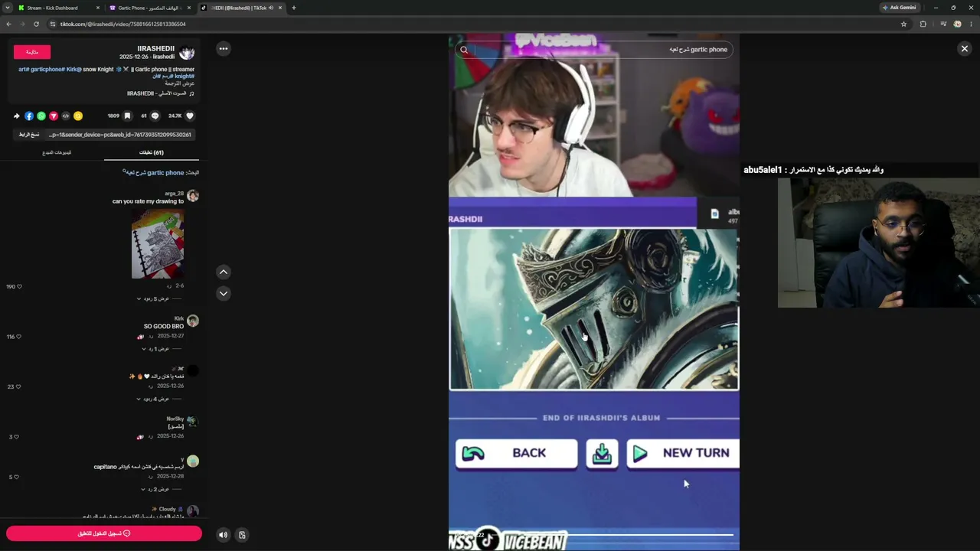Open the IIRASHEDII profile avatar
This screenshot has height=551, width=980.
pyautogui.click(x=188, y=53)
